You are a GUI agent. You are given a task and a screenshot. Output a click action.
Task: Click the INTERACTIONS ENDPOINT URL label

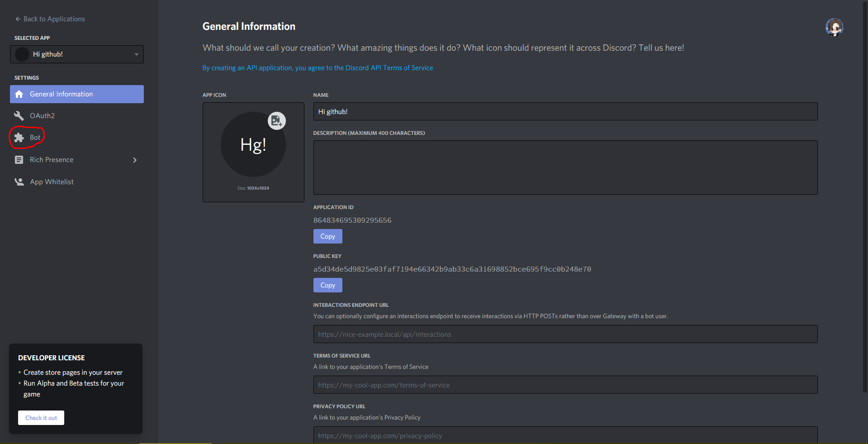point(351,305)
